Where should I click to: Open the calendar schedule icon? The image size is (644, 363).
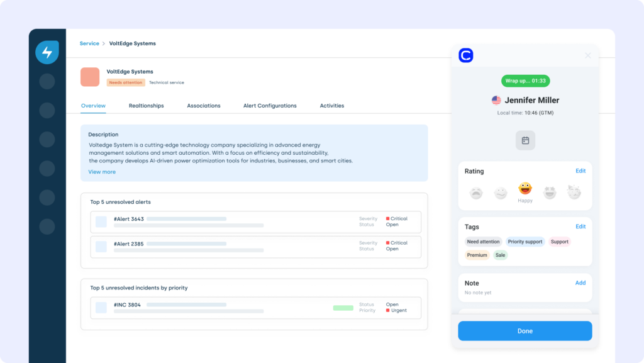pyautogui.click(x=525, y=140)
